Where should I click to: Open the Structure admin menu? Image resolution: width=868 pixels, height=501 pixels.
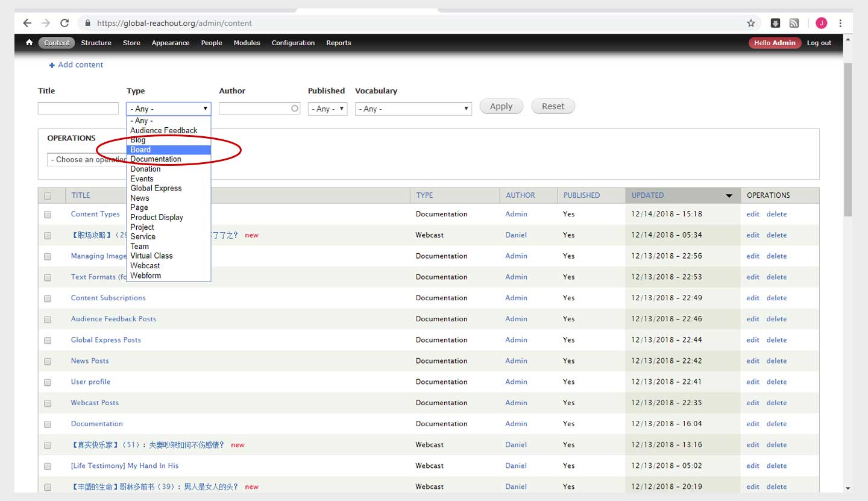96,43
